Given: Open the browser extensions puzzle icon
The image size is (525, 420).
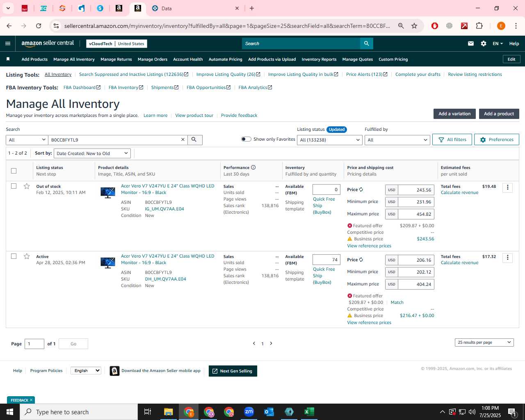Looking at the screenshot, I should [x=479, y=26].
